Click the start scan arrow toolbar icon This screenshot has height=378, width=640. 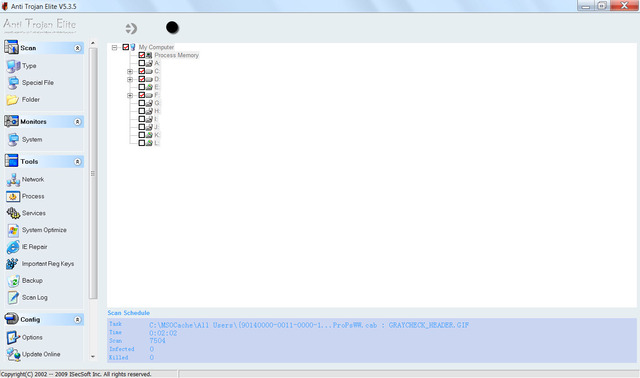(x=131, y=28)
